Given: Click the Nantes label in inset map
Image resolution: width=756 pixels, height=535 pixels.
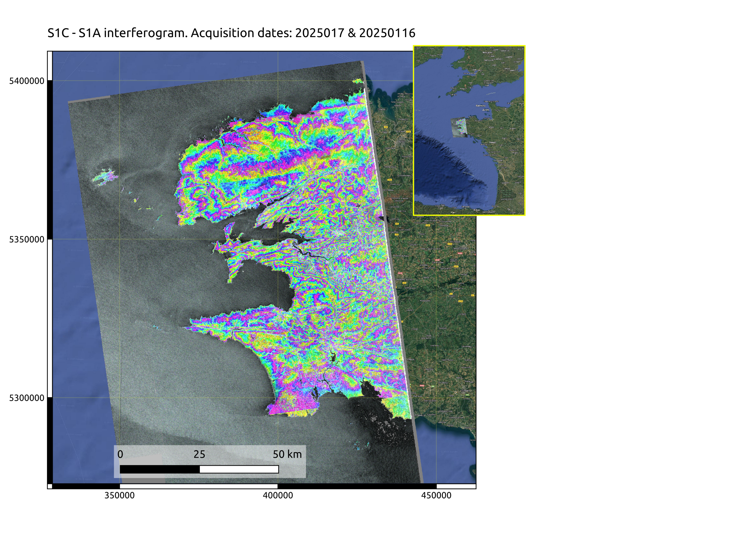Looking at the screenshot, I should 493,142.
